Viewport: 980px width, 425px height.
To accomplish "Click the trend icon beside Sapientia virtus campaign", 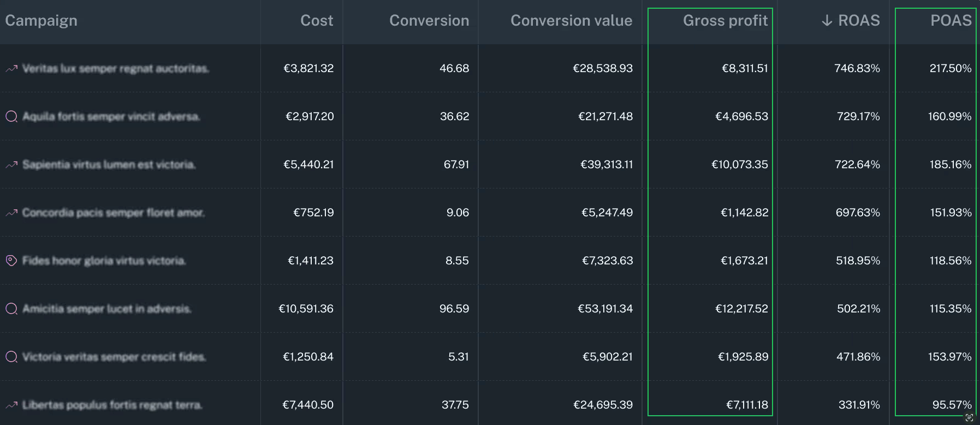I will (11, 165).
